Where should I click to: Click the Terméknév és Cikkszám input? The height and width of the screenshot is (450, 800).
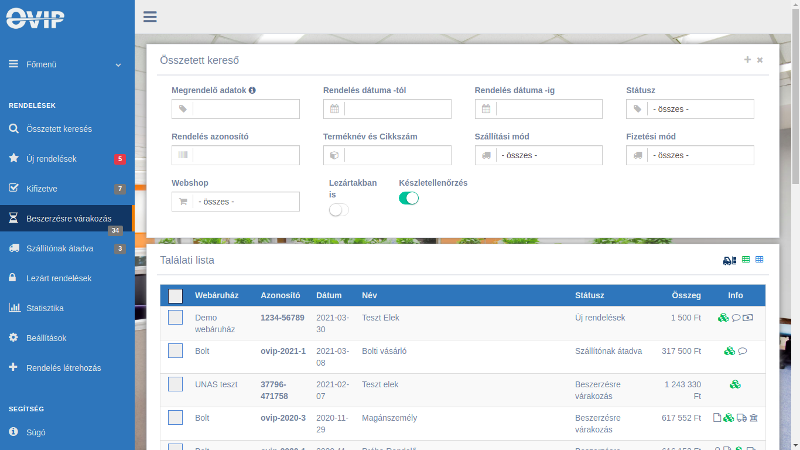(x=387, y=155)
